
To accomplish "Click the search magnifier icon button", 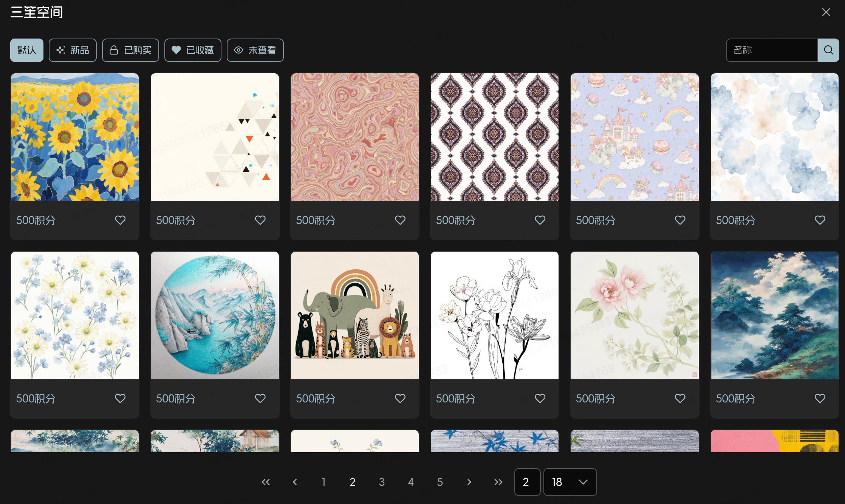I will pos(828,50).
